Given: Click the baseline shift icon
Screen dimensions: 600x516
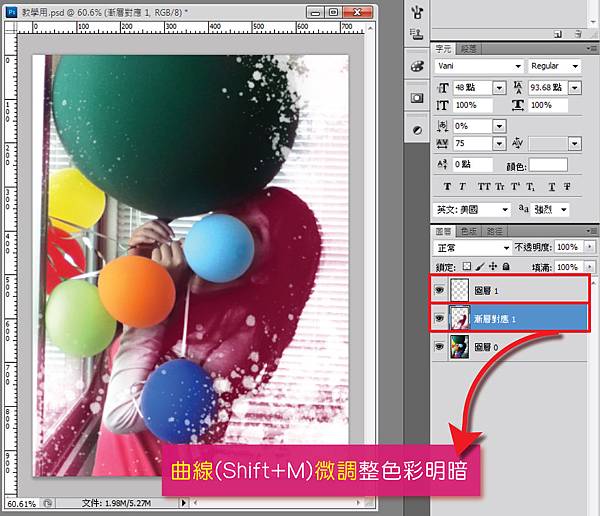Looking at the screenshot, I should 442,164.
